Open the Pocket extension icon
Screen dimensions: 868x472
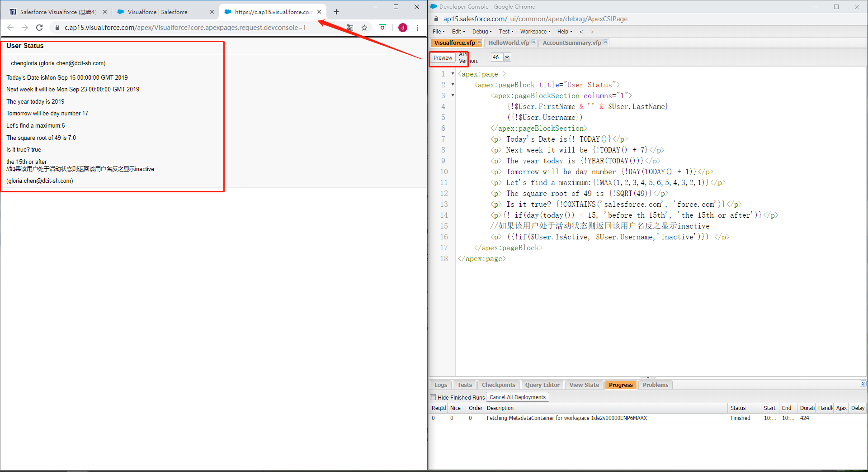pyautogui.click(x=382, y=27)
